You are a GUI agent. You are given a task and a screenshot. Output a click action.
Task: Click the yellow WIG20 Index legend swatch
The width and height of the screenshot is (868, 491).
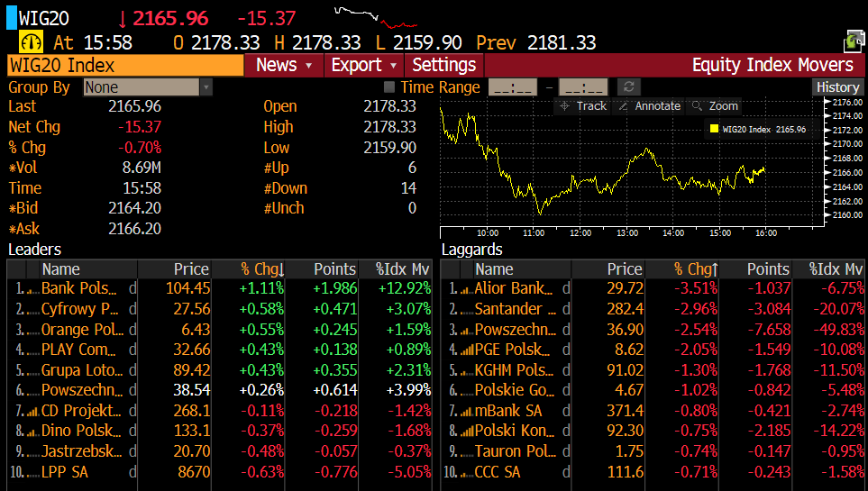pyautogui.click(x=714, y=129)
